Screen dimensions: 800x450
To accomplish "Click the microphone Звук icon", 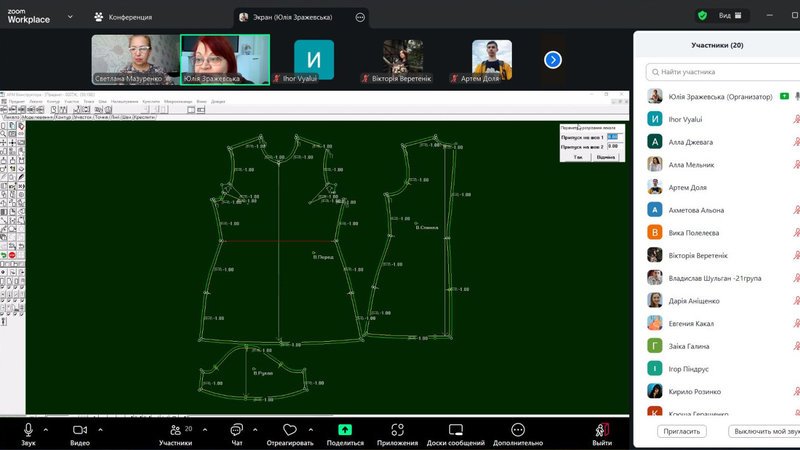I will [x=28, y=428].
